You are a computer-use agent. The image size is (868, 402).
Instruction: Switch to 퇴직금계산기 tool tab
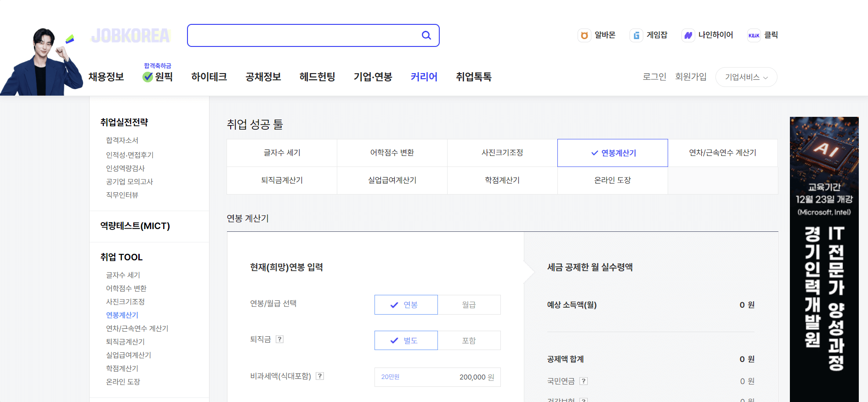coord(282,180)
